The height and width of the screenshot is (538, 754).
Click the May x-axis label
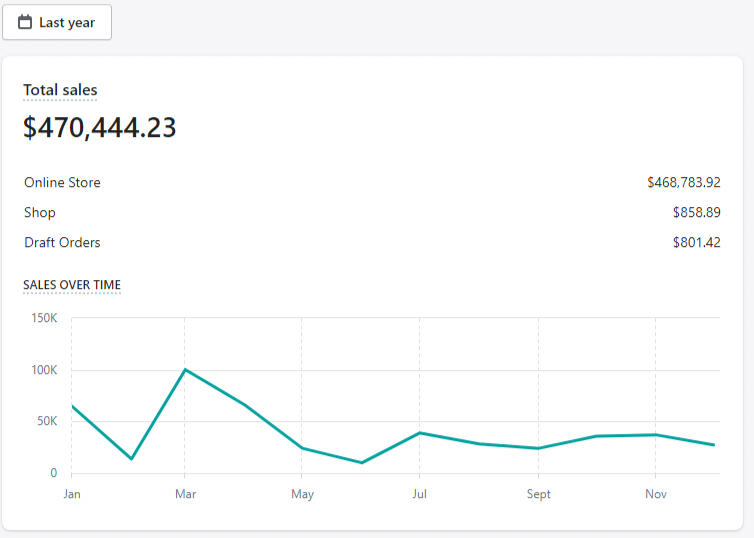coord(302,494)
